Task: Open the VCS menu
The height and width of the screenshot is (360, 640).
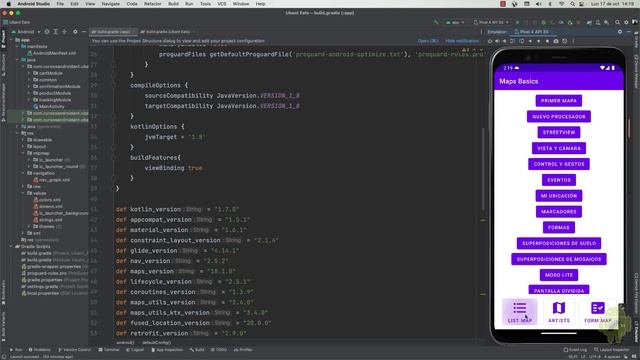Action: (x=222, y=4)
